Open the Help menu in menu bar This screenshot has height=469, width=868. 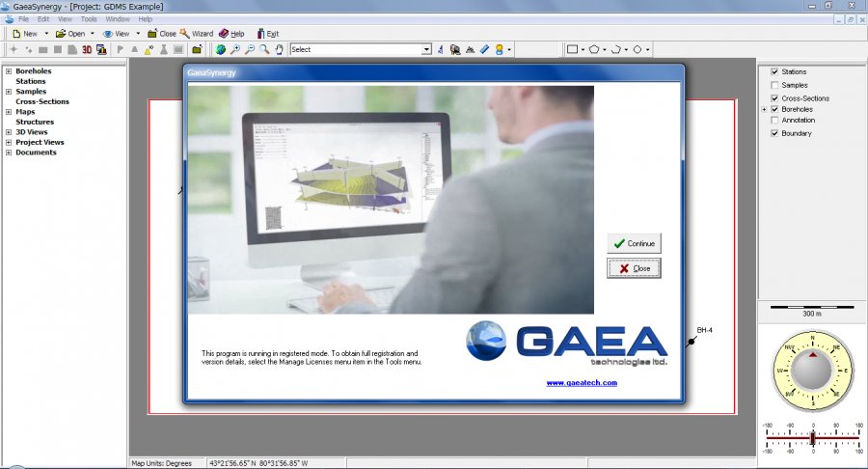pyautogui.click(x=145, y=19)
